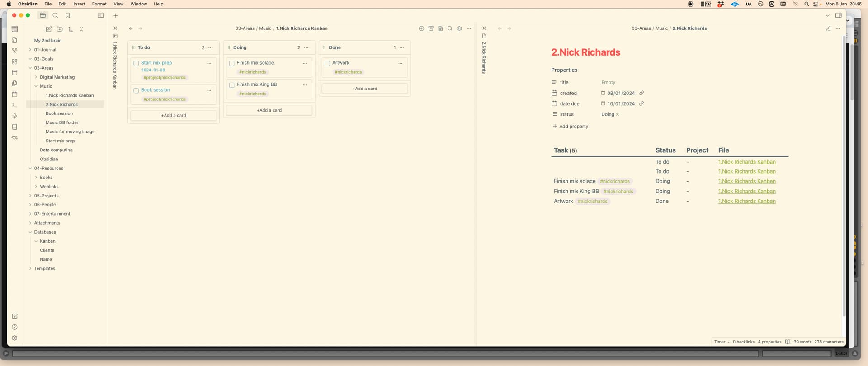
Task: Open the Format menu
Action: pos(99,4)
